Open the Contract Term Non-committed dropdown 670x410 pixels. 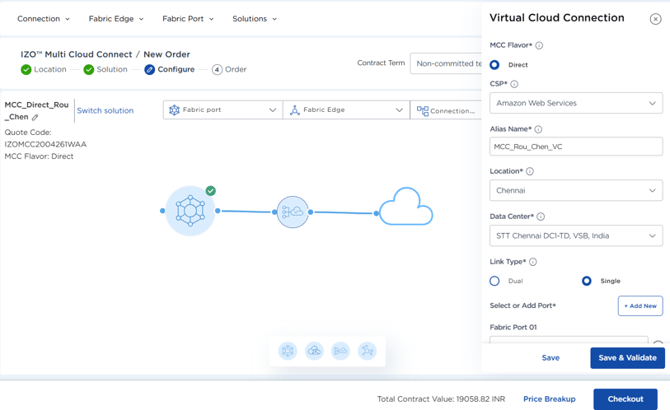446,64
